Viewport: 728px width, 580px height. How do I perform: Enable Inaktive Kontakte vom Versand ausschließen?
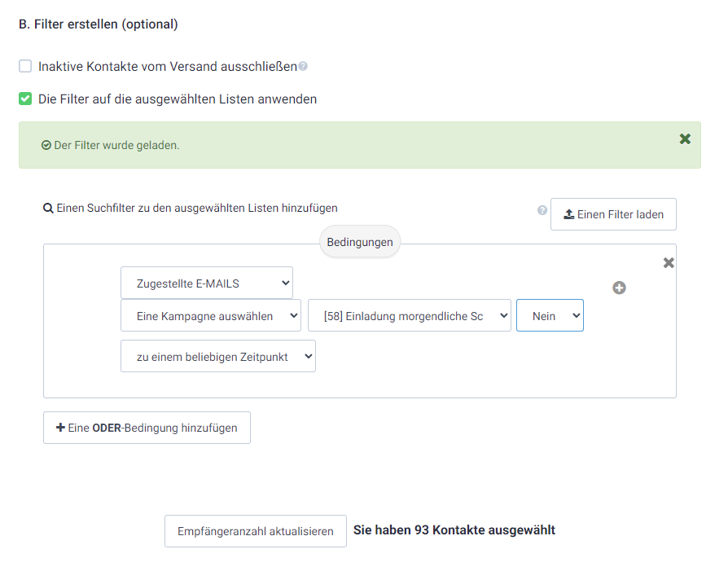point(25,66)
